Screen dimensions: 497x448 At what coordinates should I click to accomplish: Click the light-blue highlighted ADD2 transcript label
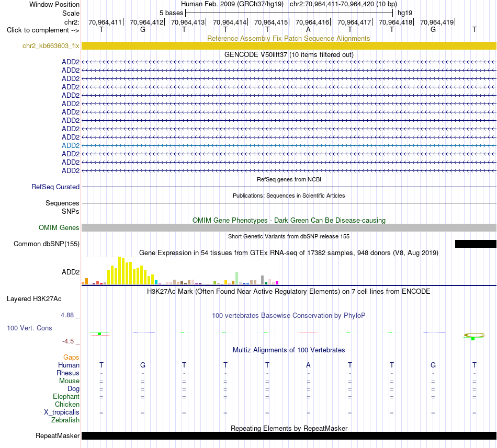[x=71, y=146]
